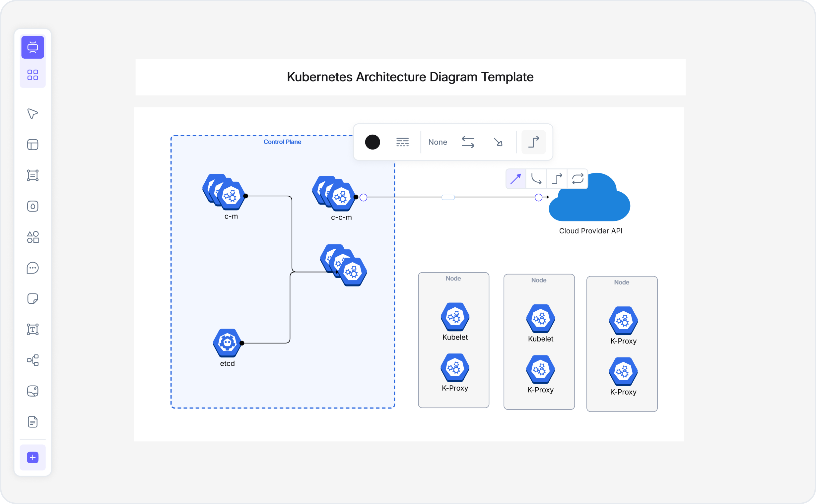Image resolution: width=816 pixels, height=504 pixels.
Task: Select the elbow connector line type in mini bar
Action: click(x=557, y=179)
